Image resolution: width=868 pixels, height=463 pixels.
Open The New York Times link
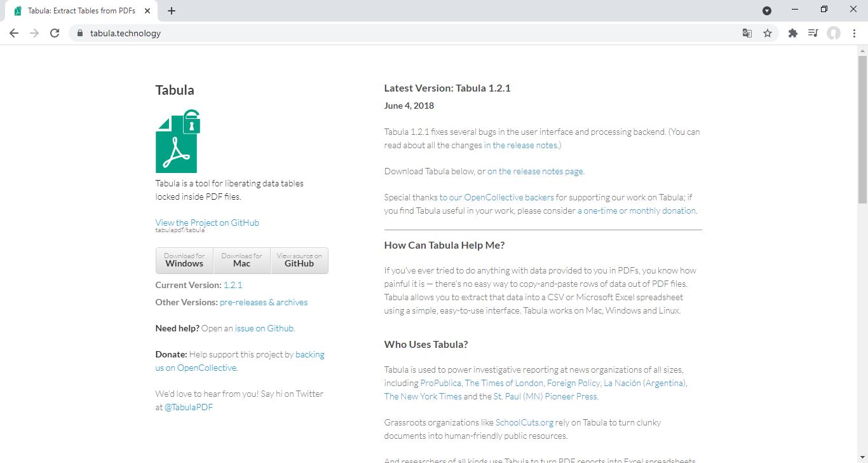(x=423, y=396)
